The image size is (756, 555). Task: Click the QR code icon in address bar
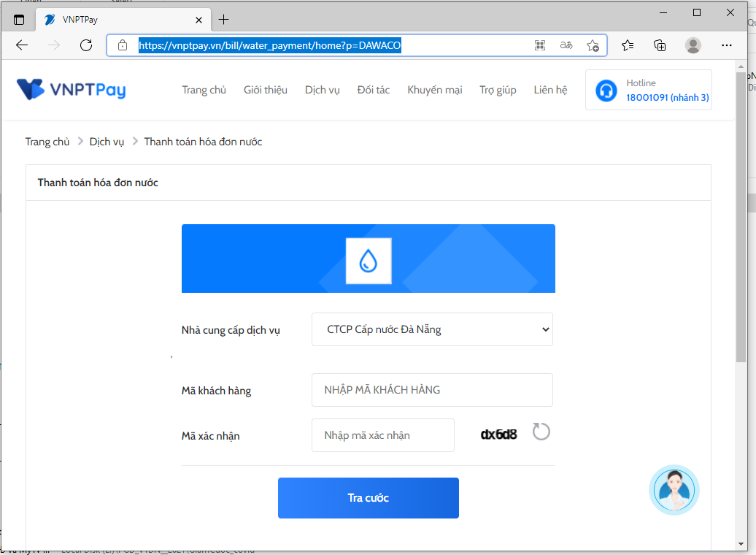pyautogui.click(x=540, y=45)
